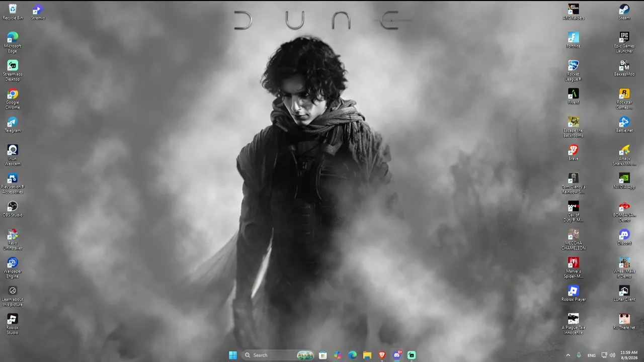Select A Plague Tale Innocence shortcut

click(x=574, y=324)
